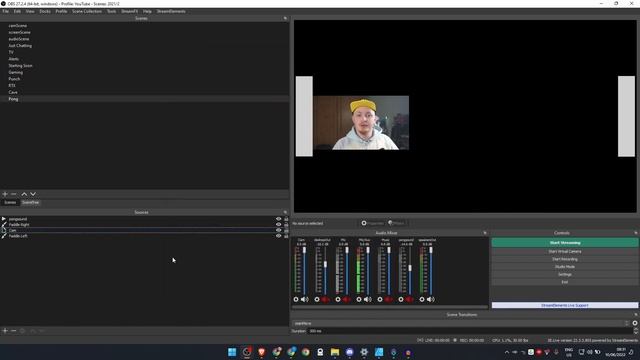The image size is (640, 360).
Task: Undock the Sources panel via its header icon
Action: [285, 212]
